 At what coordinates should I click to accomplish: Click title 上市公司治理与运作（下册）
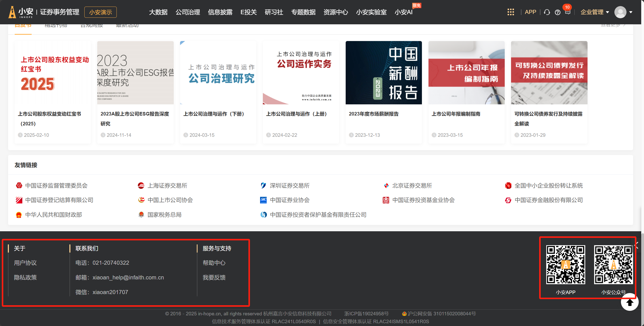pos(215,114)
